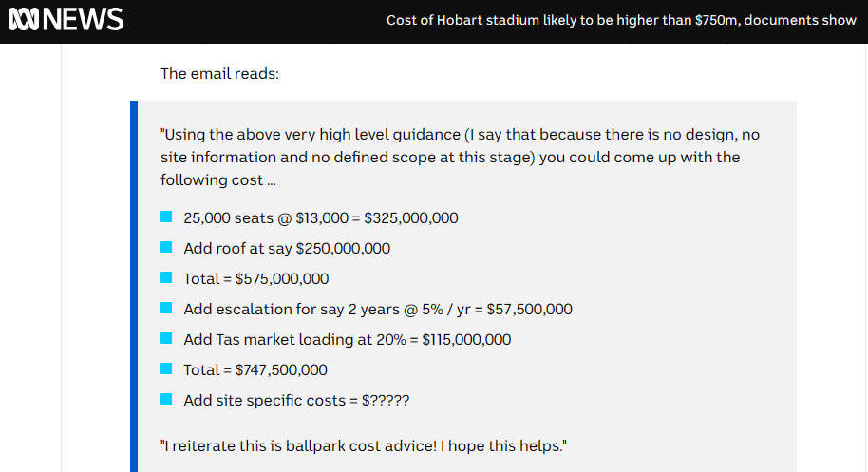
Task: Open the NEWS home wordmark
Action: click(83, 20)
